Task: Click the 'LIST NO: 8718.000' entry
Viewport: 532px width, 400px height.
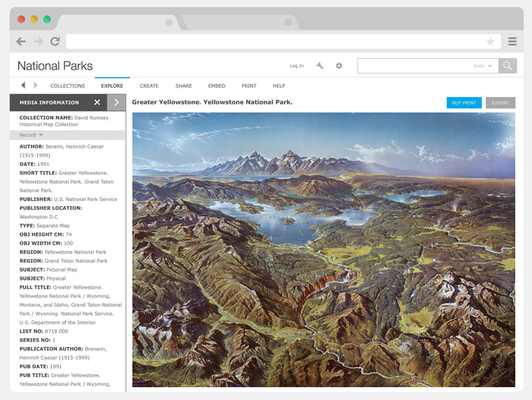Action: coord(44,331)
